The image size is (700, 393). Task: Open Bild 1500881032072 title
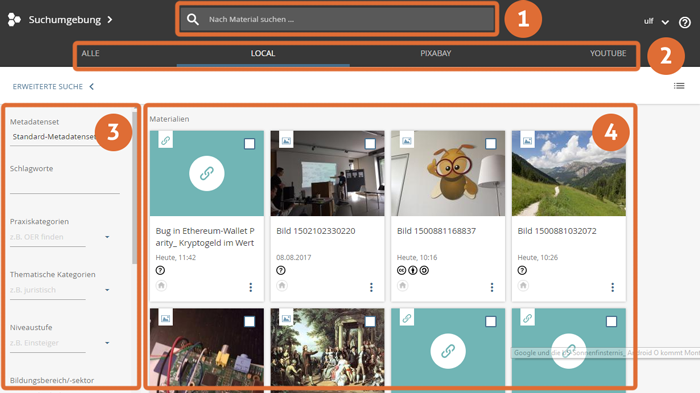point(557,231)
